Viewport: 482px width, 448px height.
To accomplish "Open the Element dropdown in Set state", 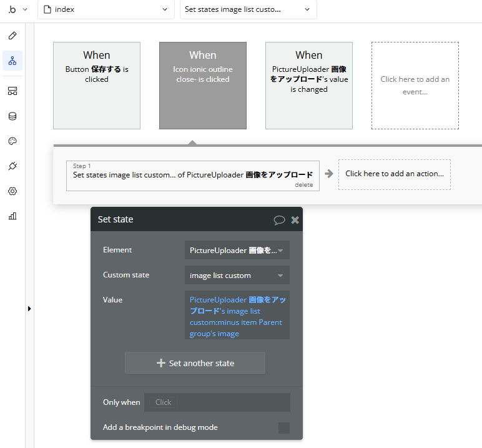I will point(237,251).
